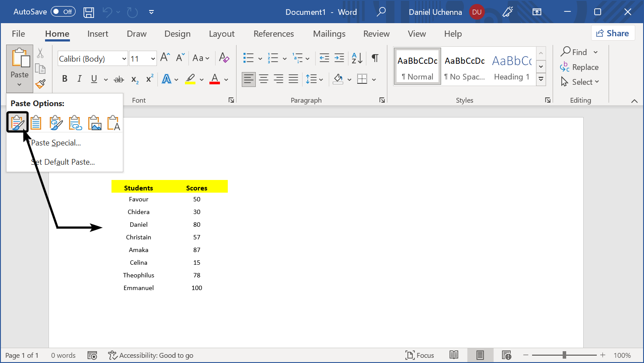
Task: Click the Cut icon
Action: click(40, 53)
